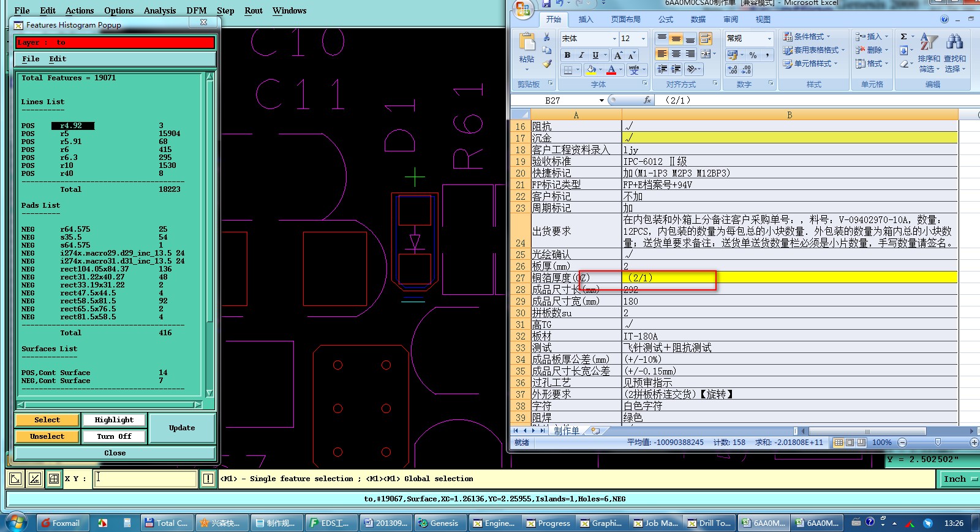Click the Center horizontal alignment icon

[x=676, y=54]
